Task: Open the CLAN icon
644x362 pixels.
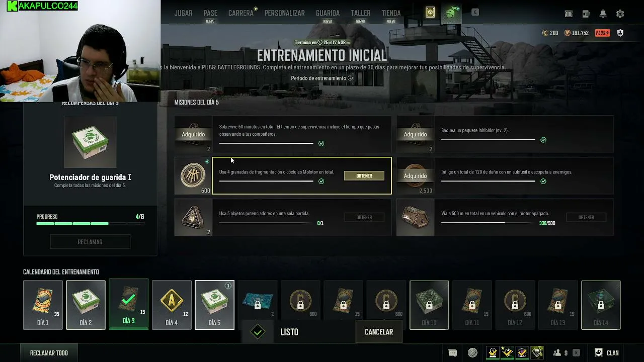Action: click(x=607, y=353)
